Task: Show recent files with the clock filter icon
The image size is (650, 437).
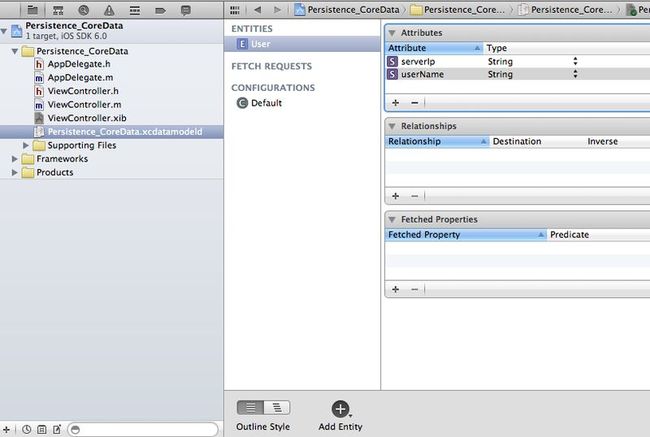Action: [27, 430]
